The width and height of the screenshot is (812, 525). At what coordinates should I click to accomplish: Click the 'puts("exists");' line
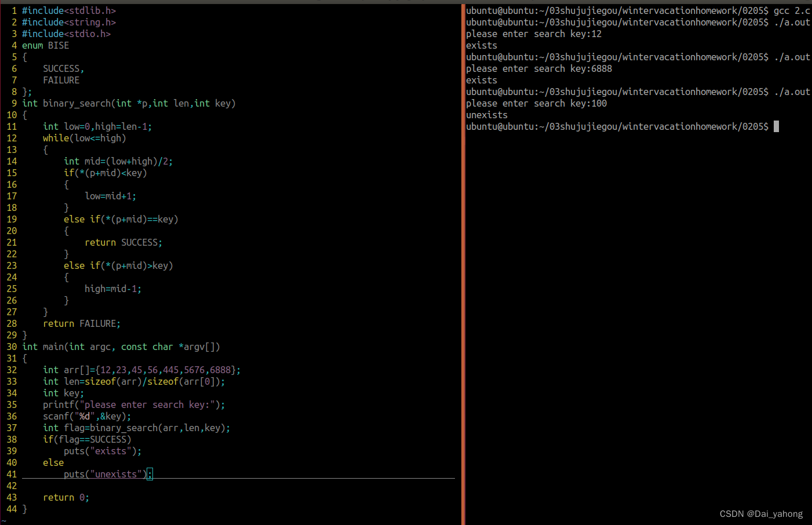coord(103,451)
